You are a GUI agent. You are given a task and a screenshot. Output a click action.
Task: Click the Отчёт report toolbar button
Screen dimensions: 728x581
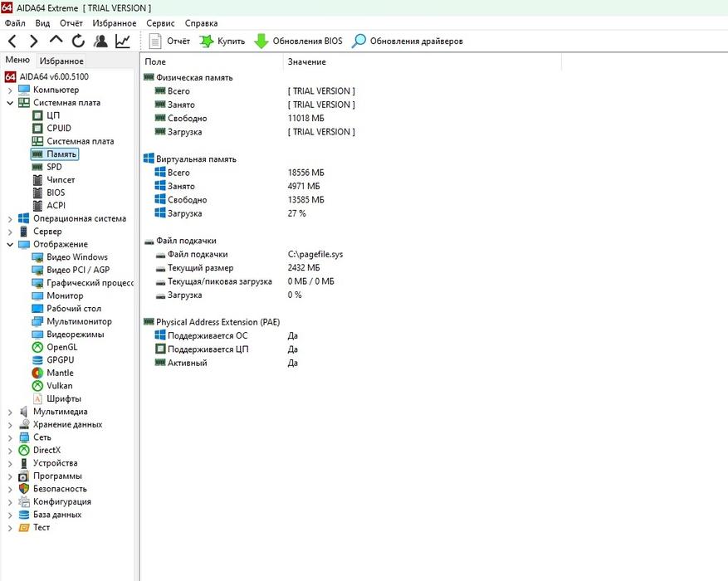click(x=169, y=41)
